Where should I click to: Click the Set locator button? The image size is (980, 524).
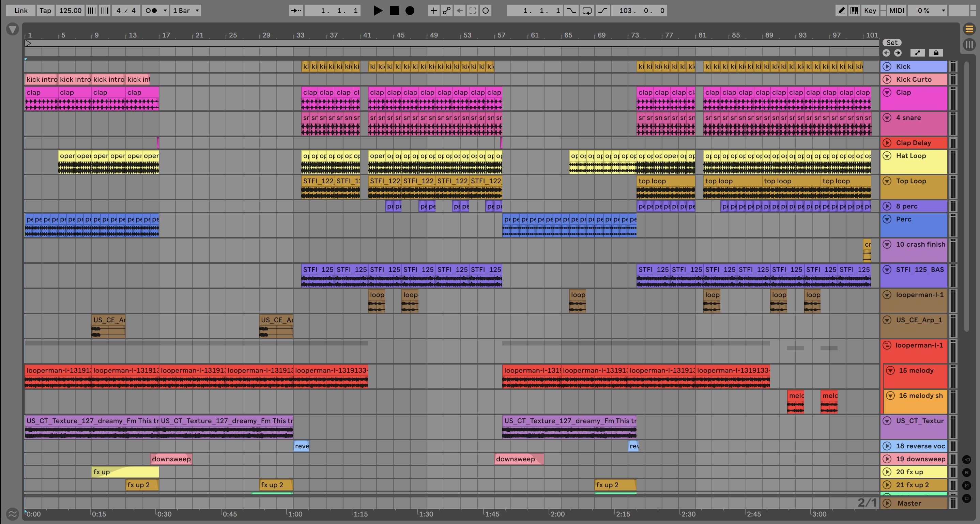[x=892, y=43]
